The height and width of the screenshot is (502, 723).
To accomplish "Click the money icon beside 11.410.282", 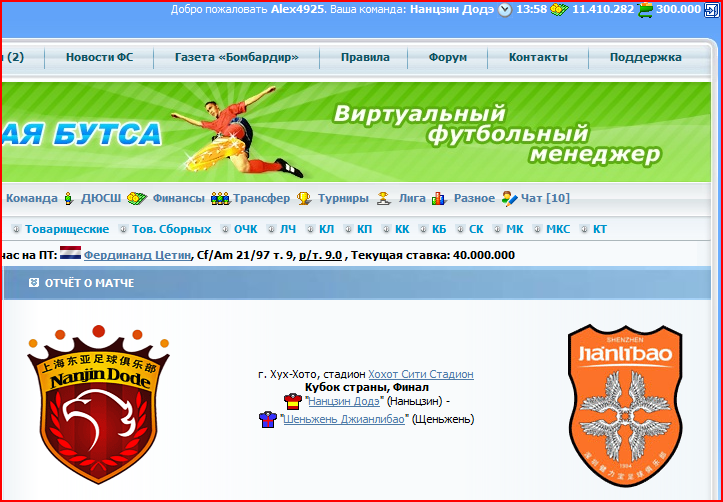I will tap(558, 9).
